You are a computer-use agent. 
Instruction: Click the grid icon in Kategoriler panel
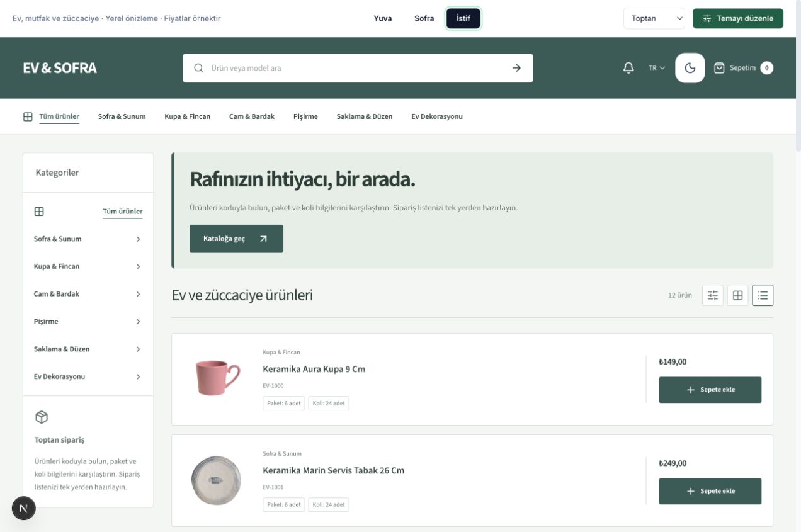[x=39, y=212]
